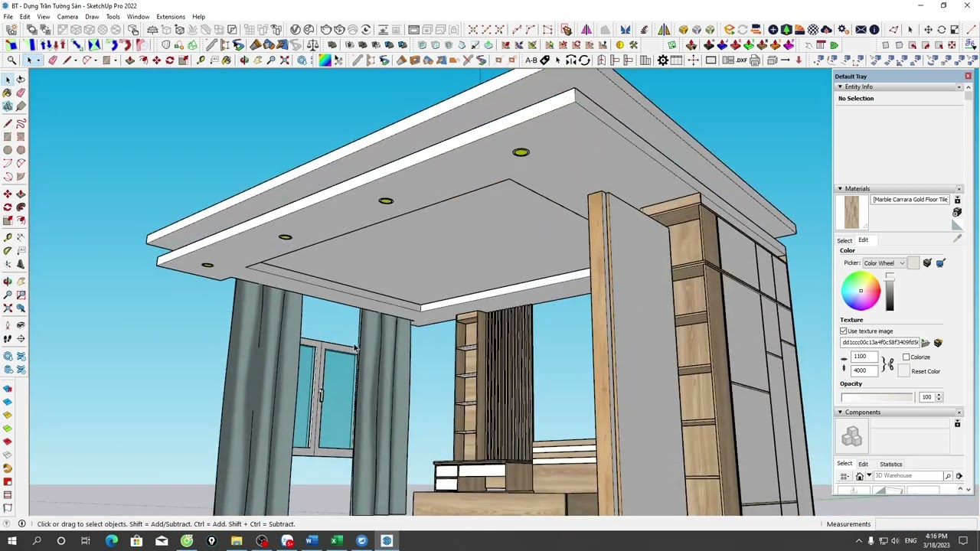980x551 pixels.
Task: Choose the Move tool in left toolbar
Action: tap(8, 194)
